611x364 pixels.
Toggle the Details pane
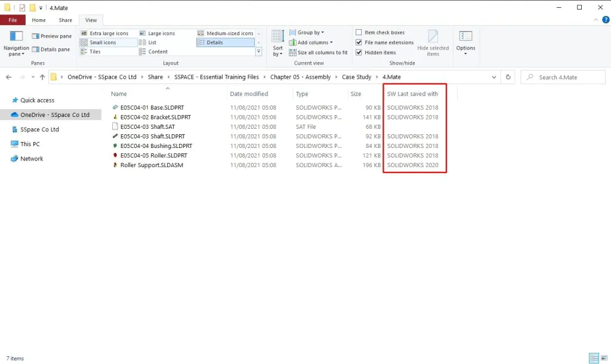pyautogui.click(x=51, y=50)
